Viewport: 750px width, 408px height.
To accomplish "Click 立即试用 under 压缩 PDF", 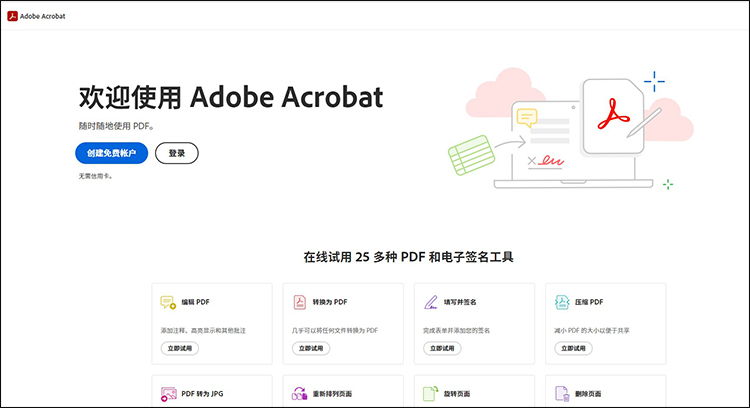I will click(x=573, y=348).
